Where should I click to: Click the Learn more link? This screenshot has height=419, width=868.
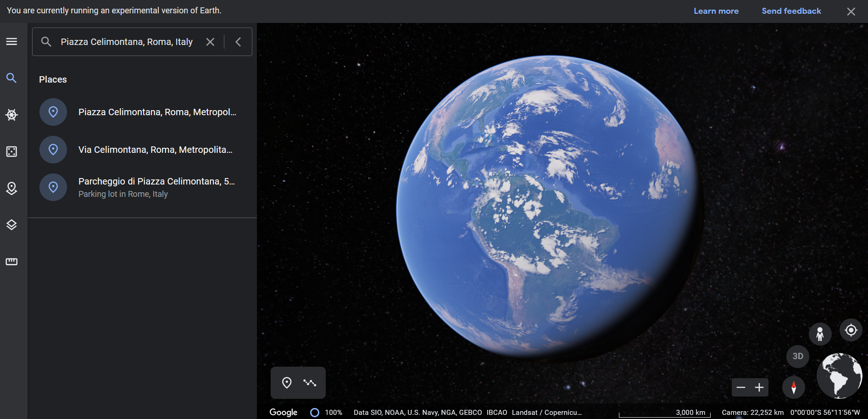tap(716, 11)
